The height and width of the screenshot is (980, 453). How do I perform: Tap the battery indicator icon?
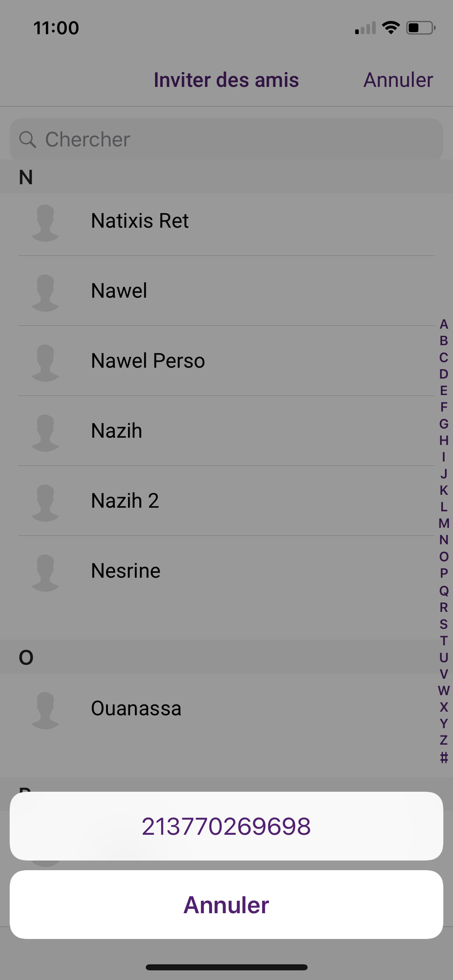coord(420,28)
